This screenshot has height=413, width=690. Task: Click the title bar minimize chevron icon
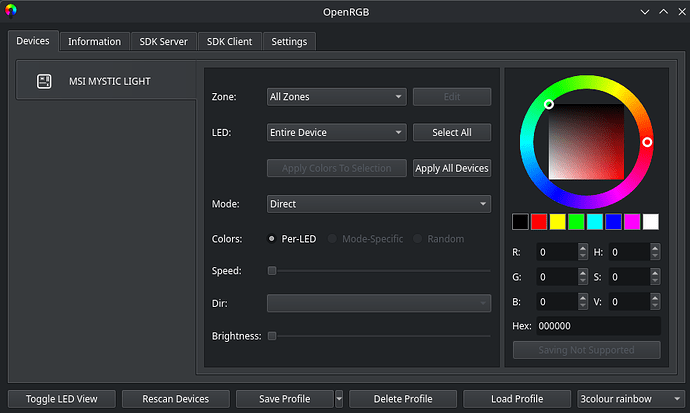pyautogui.click(x=645, y=12)
